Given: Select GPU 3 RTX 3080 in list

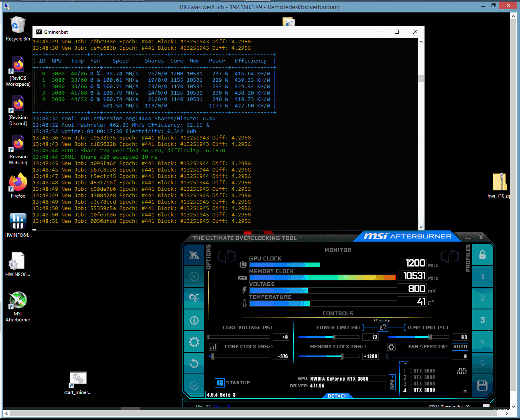Looking at the screenshot, I should point(419,384).
